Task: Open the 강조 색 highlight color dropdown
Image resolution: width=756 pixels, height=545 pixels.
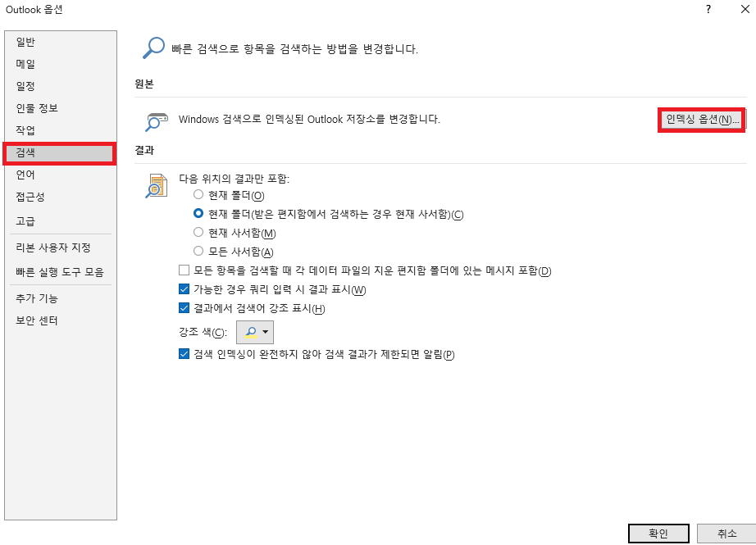Action: [255, 332]
